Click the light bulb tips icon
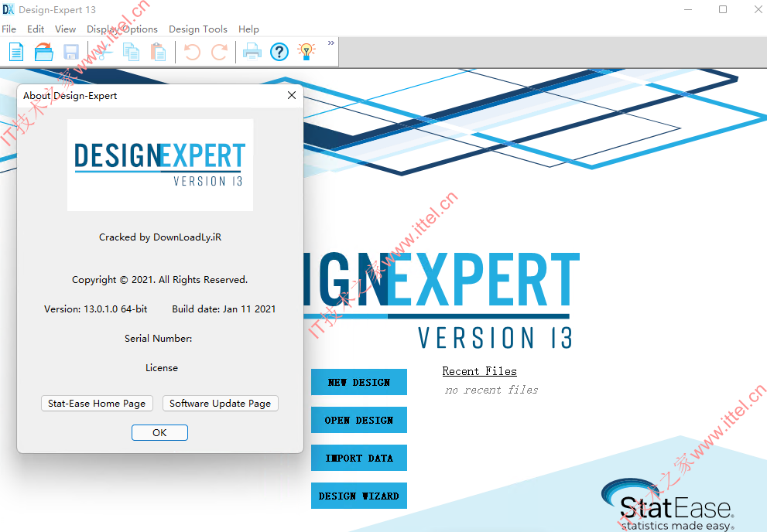The width and height of the screenshot is (767, 532). [306, 52]
